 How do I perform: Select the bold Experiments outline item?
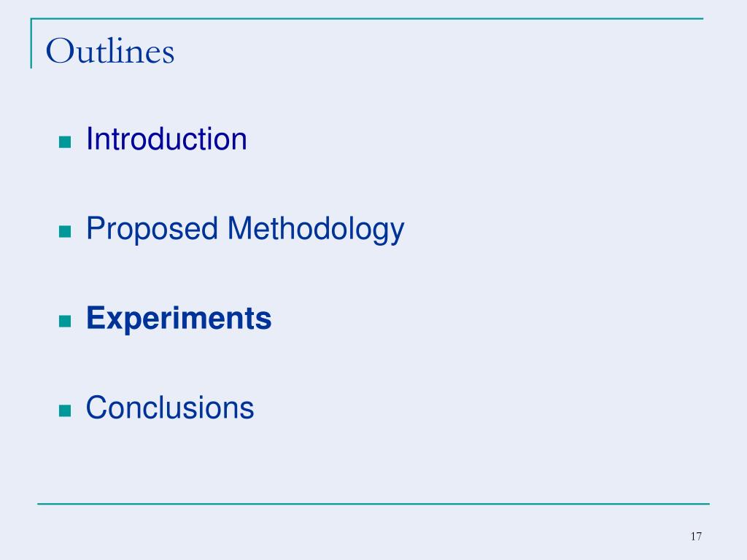[x=179, y=319]
